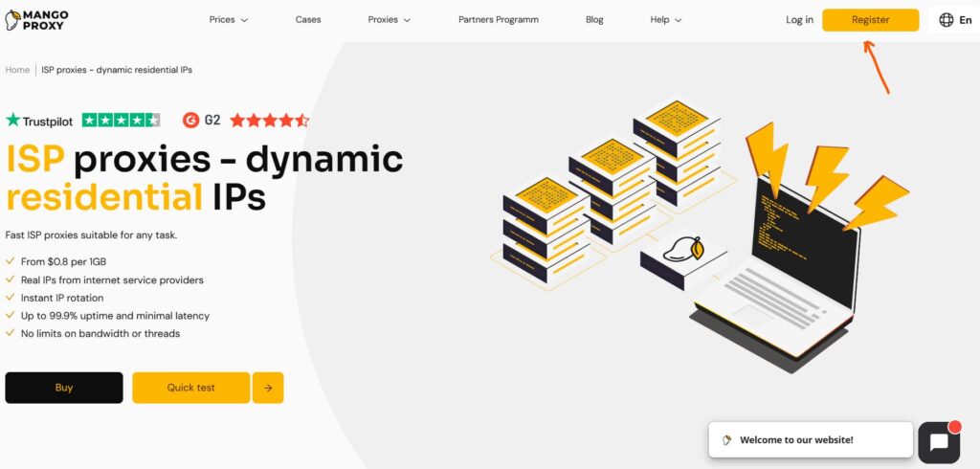The height and width of the screenshot is (469, 980).
Task: Click the Home breadcrumb link
Action: (x=17, y=70)
